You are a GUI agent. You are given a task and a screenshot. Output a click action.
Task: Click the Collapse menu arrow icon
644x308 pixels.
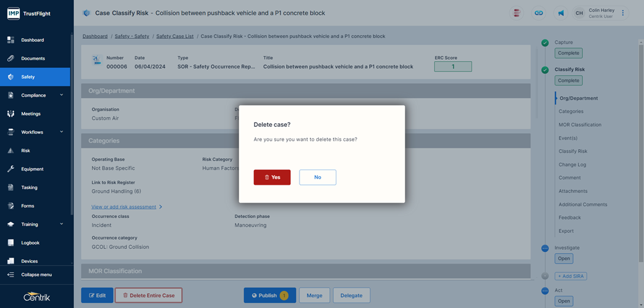coord(11,275)
